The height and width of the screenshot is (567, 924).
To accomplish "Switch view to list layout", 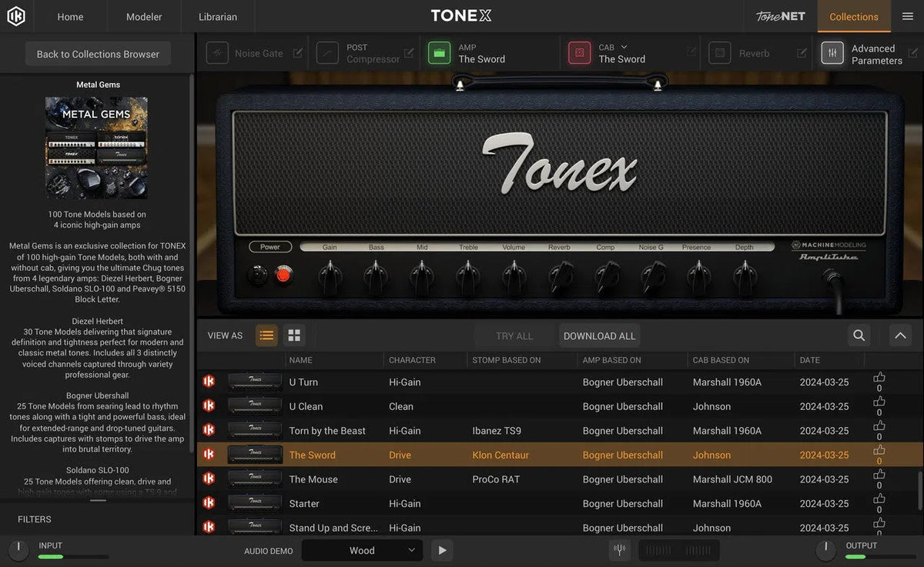I will pos(266,335).
